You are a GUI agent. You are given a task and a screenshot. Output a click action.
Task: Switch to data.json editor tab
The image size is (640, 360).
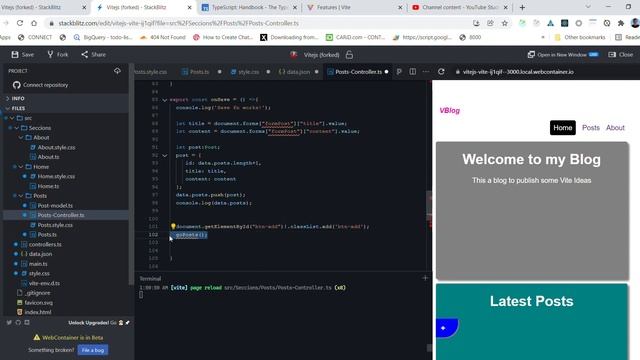coord(298,72)
